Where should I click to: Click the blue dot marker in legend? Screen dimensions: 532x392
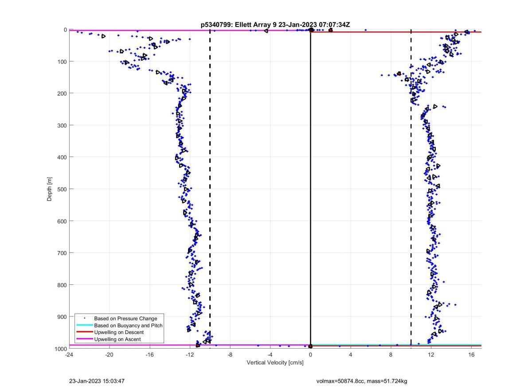coord(84,318)
